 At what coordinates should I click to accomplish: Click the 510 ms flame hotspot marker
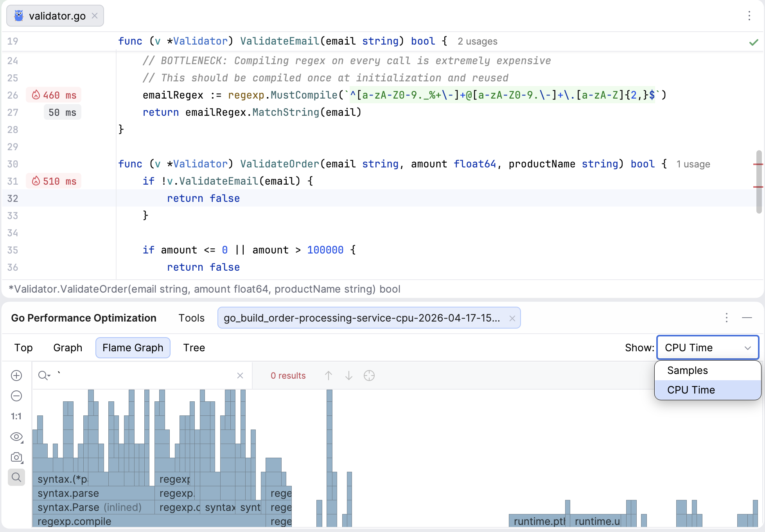click(54, 181)
